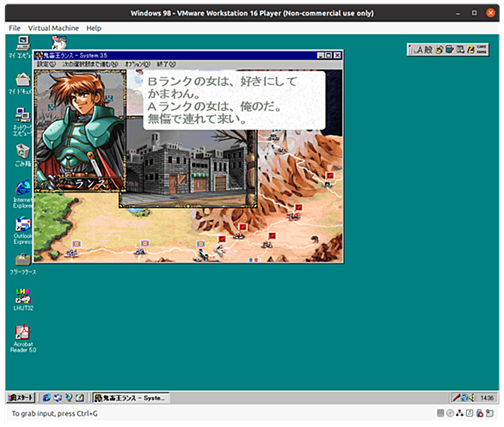Open VMware Virtual Machine menu
Image resolution: width=504 pixels, height=427 pixels.
click(53, 28)
